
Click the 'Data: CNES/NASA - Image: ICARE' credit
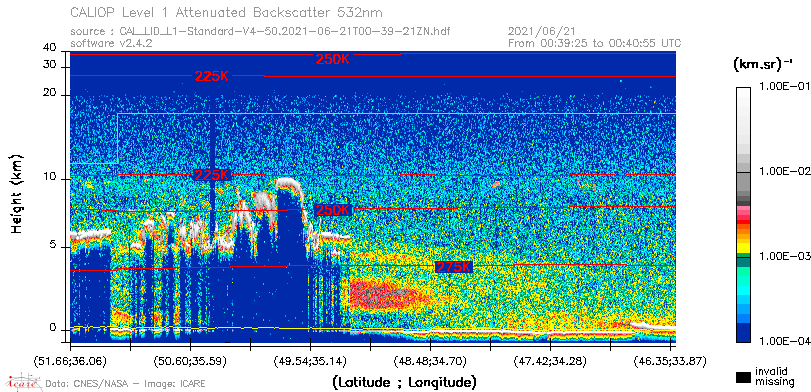click(126, 384)
